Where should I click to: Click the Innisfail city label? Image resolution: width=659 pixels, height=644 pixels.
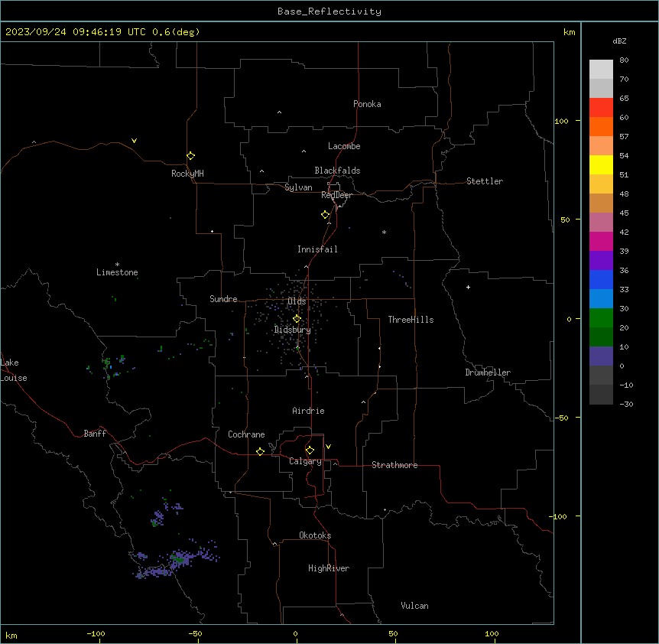pos(317,249)
